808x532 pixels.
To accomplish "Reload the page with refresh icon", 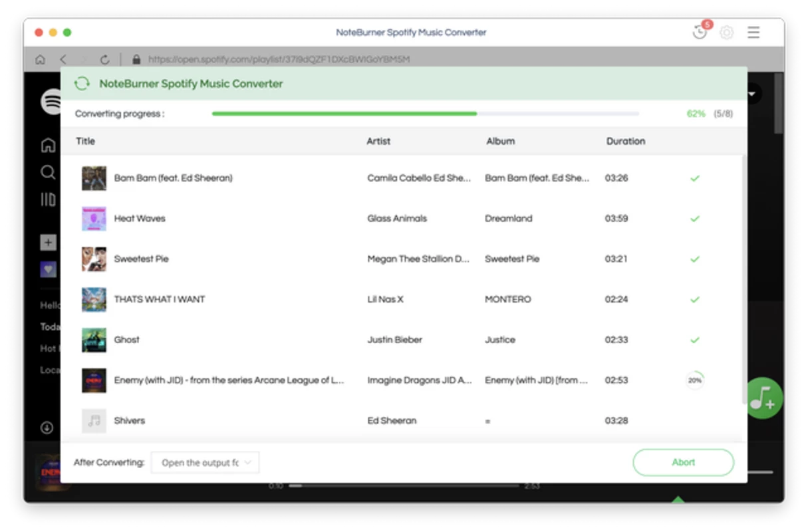I will coord(104,59).
